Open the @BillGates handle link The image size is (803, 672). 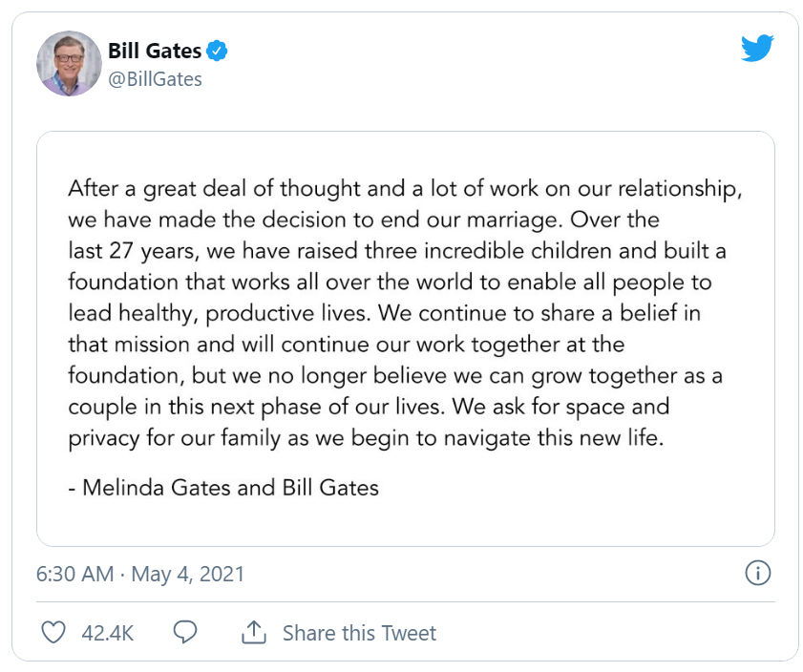coord(155,79)
